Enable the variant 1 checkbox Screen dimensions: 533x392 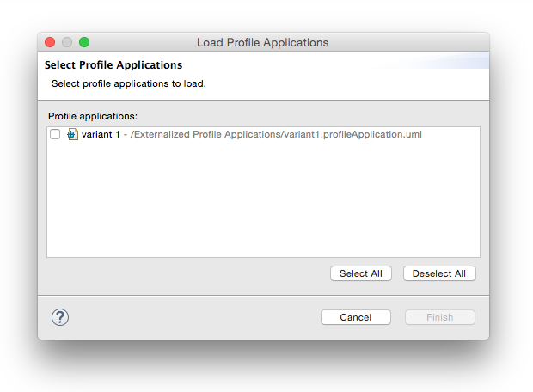[55, 134]
